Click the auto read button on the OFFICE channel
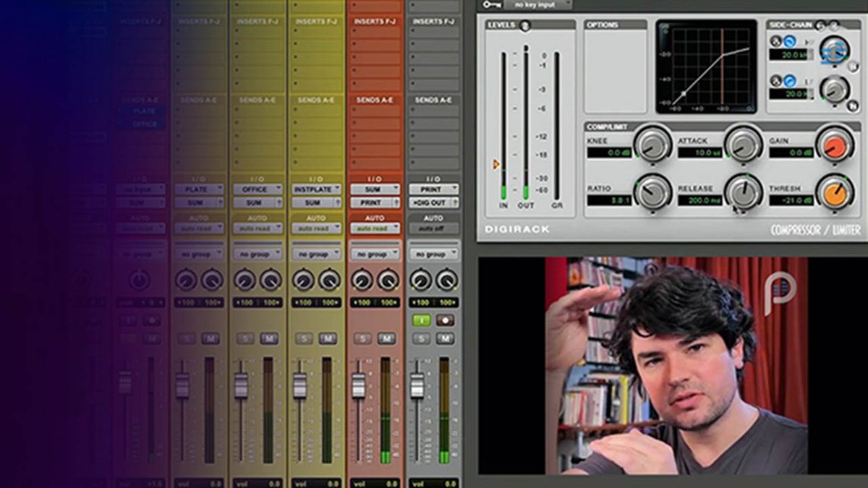The height and width of the screenshot is (488, 868). (x=257, y=227)
